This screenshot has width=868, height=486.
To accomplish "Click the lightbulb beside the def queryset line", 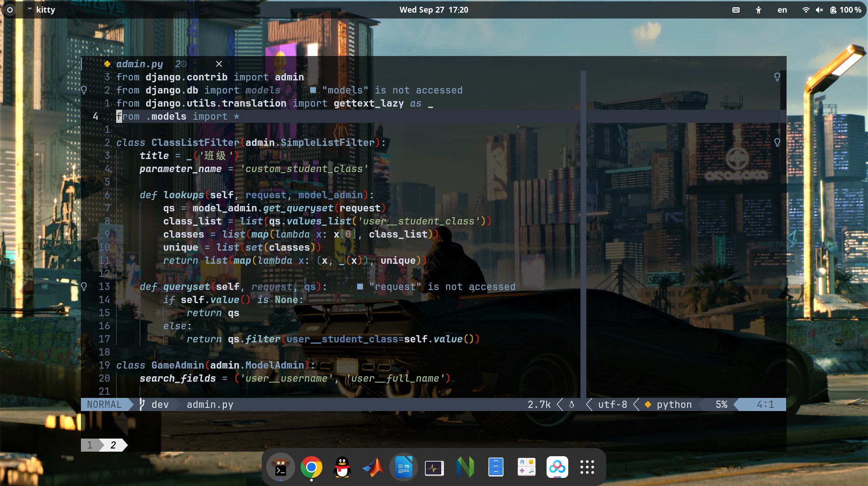I will pos(84,286).
